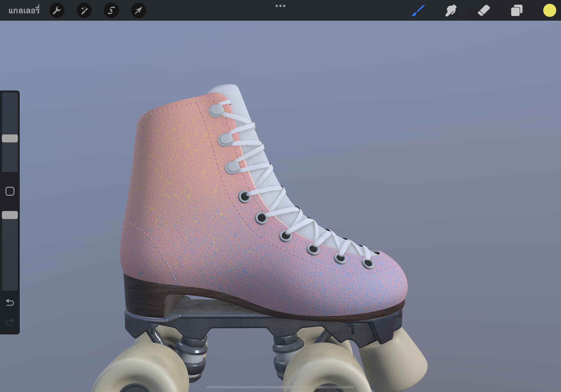Click the brush size slider handle
Viewport: 561px width, 392px height.
[x=10, y=138]
